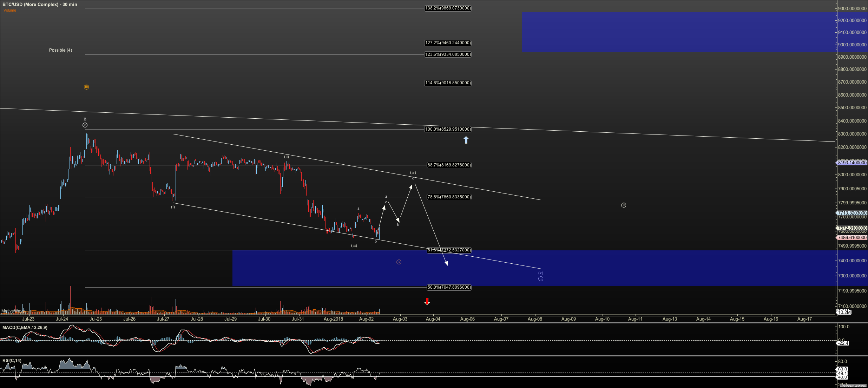Select the green horizontal resistance line

pos(530,154)
